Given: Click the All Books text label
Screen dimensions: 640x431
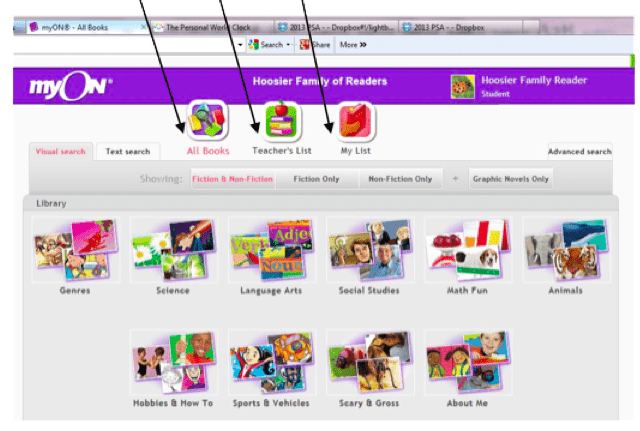Looking at the screenshot, I should [208, 151].
